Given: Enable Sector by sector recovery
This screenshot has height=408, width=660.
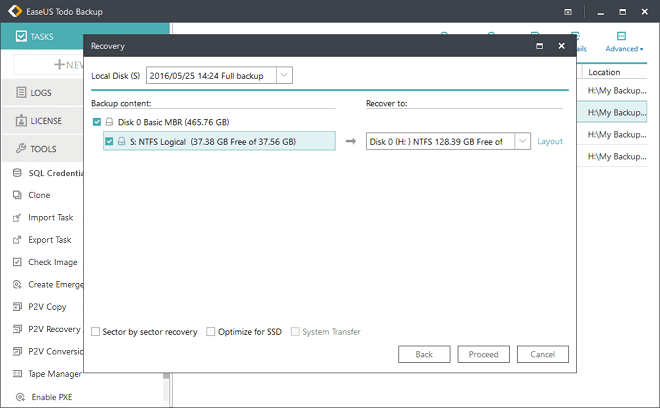Looking at the screenshot, I should [96, 332].
